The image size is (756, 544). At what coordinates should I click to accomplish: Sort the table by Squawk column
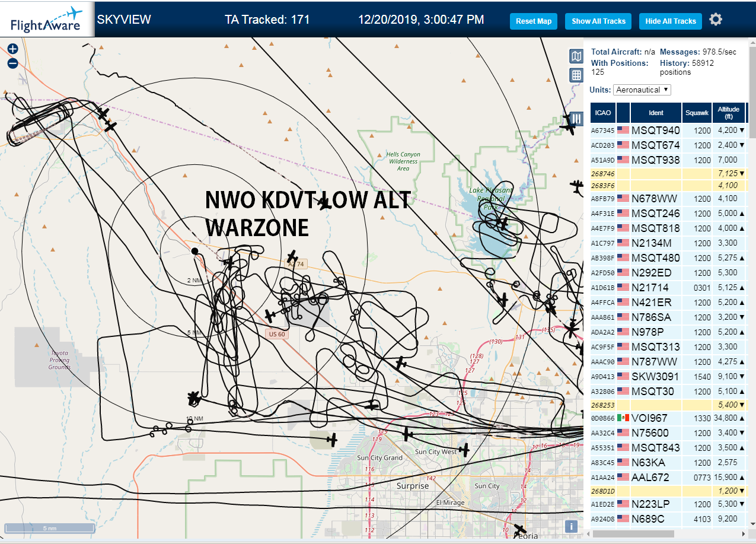(697, 113)
